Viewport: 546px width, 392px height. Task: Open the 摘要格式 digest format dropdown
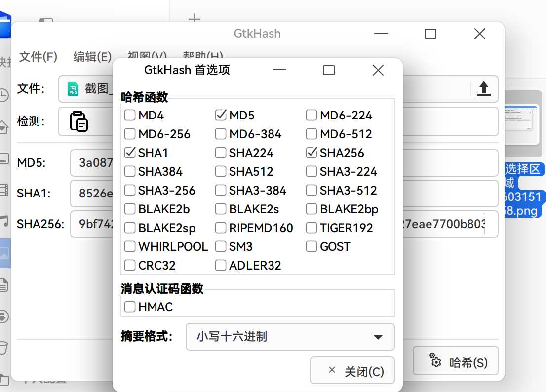(x=290, y=337)
